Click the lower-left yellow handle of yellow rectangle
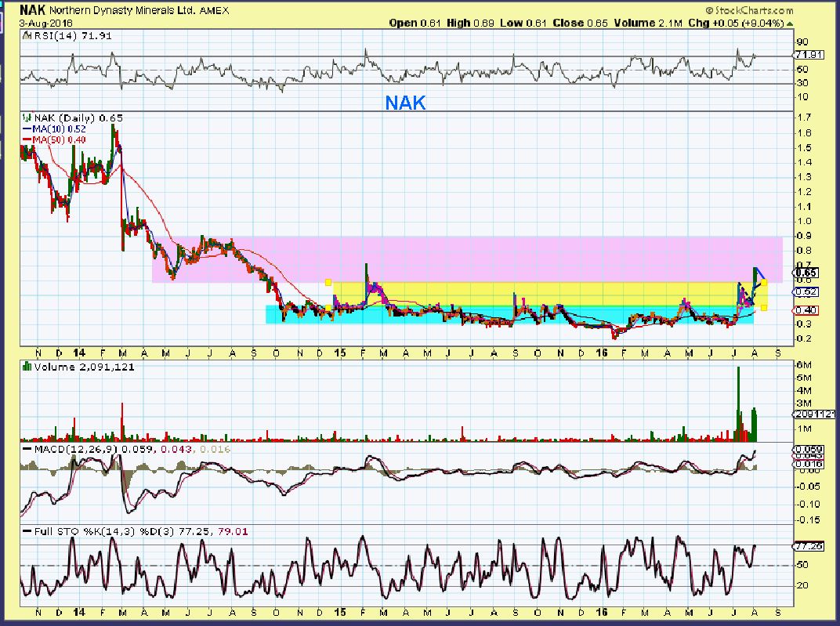 (328, 307)
